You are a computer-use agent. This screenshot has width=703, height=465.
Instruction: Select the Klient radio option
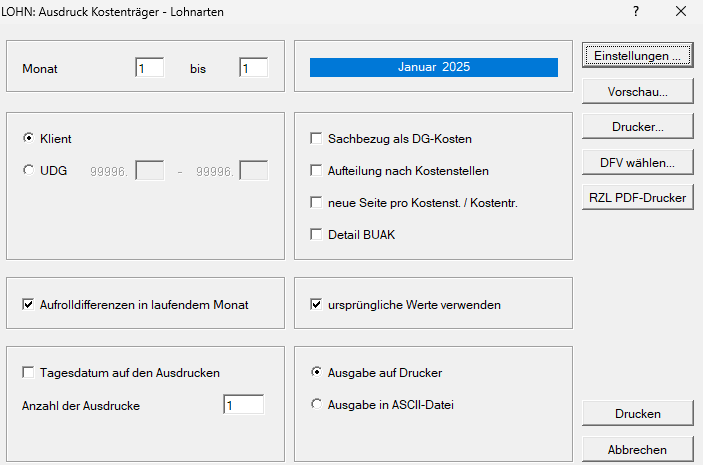click(x=28, y=139)
